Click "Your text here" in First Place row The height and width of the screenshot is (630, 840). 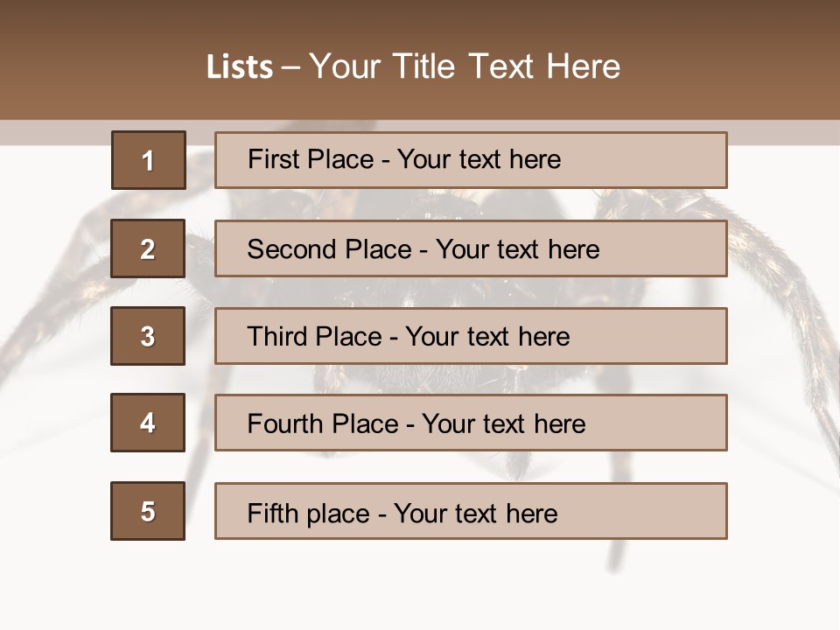(479, 159)
